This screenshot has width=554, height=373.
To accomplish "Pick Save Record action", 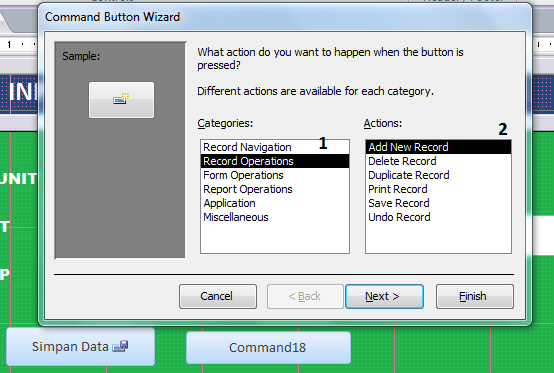I will pyautogui.click(x=438, y=203).
